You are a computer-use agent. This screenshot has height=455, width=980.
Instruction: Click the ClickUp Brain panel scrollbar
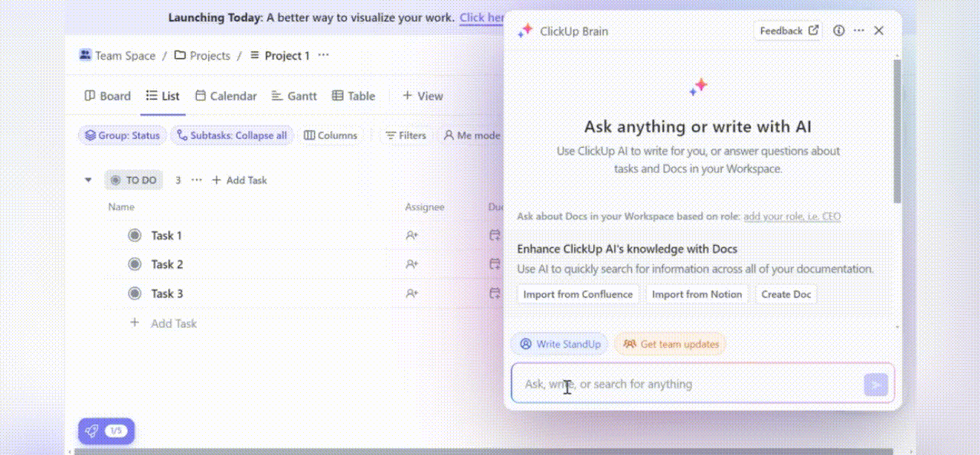tap(897, 130)
